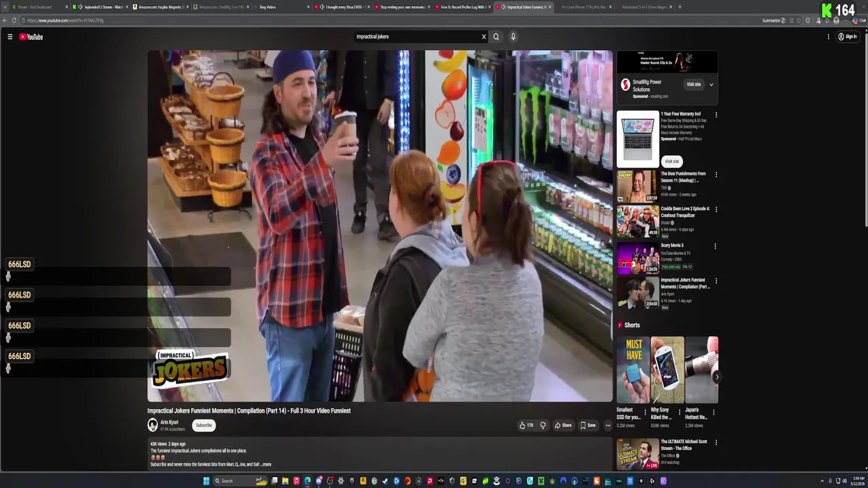Start voice search with microphone
868x488 pixels.
tap(513, 37)
